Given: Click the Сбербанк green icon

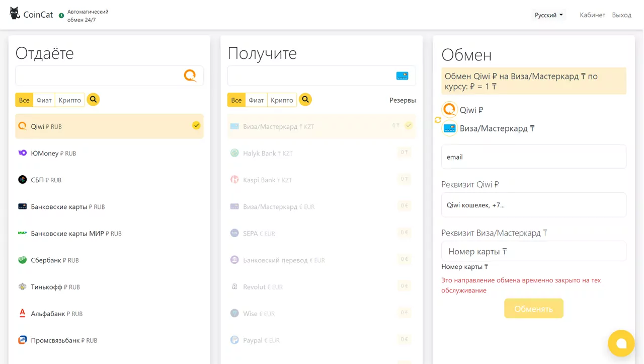Looking at the screenshot, I should point(22,260).
